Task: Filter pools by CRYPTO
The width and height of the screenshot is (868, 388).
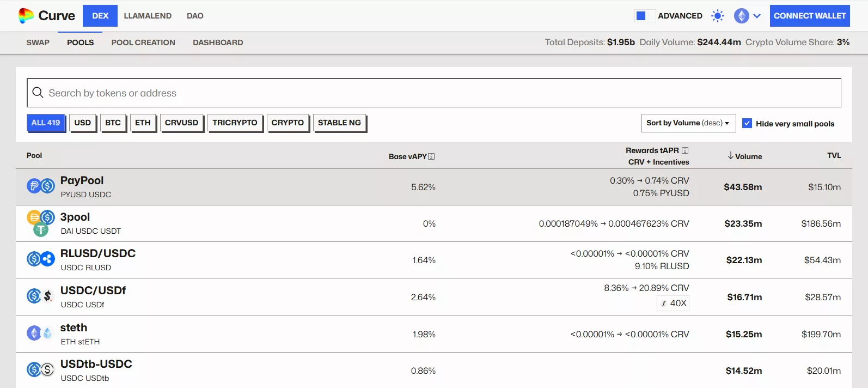Action: pos(288,123)
